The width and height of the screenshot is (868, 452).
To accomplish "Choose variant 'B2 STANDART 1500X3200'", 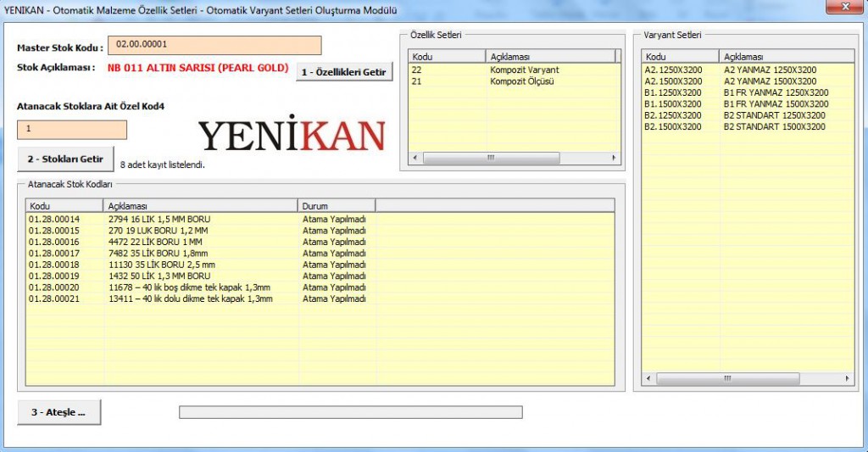I will 774,126.
